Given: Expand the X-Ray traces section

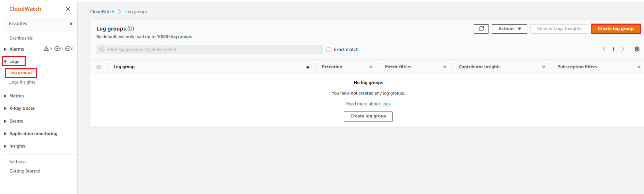Looking at the screenshot, I should tap(5, 109).
